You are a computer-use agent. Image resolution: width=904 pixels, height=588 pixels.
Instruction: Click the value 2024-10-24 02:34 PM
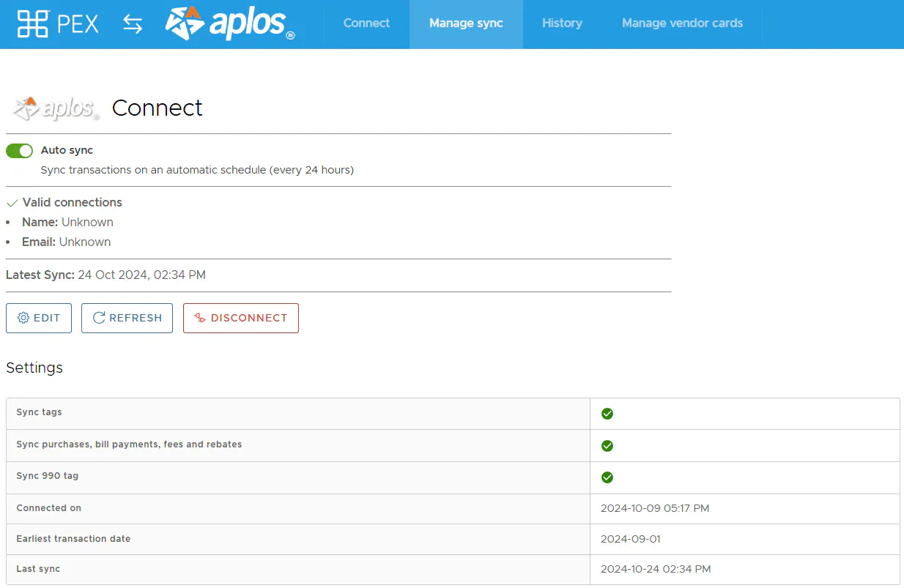(656, 569)
